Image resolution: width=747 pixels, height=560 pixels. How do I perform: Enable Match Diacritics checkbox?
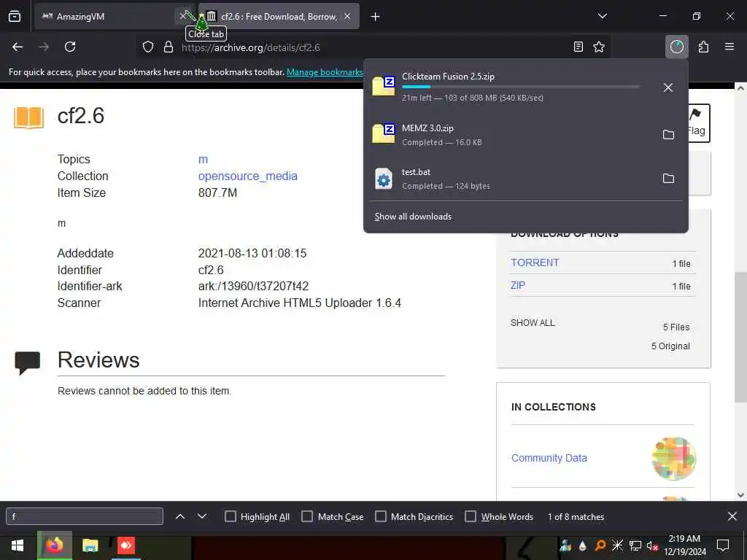pos(381,517)
